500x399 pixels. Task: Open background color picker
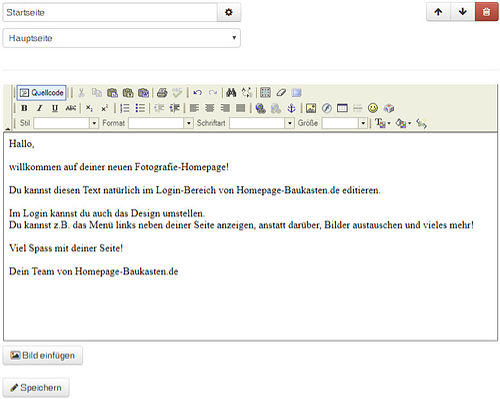403,123
